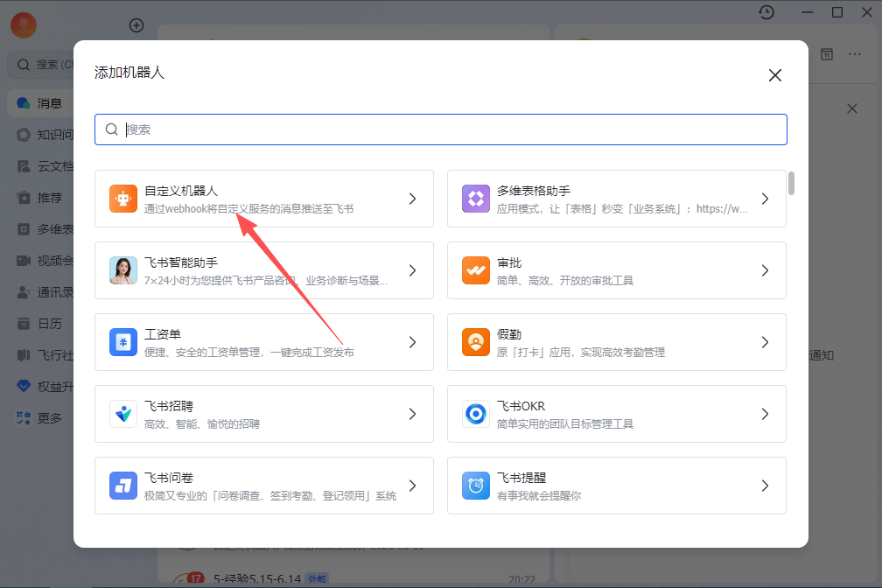Click the 飞书问卷 survey icon
The width and height of the screenshot is (882, 588).
coord(123,486)
